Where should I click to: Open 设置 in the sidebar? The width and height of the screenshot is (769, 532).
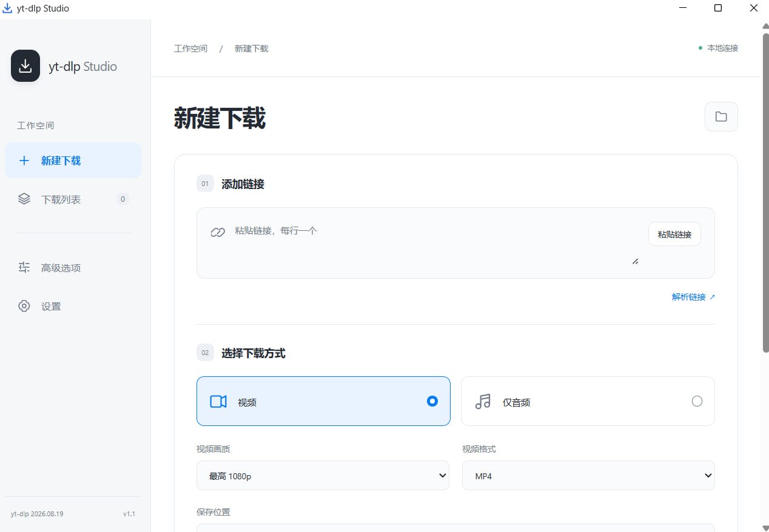73,307
